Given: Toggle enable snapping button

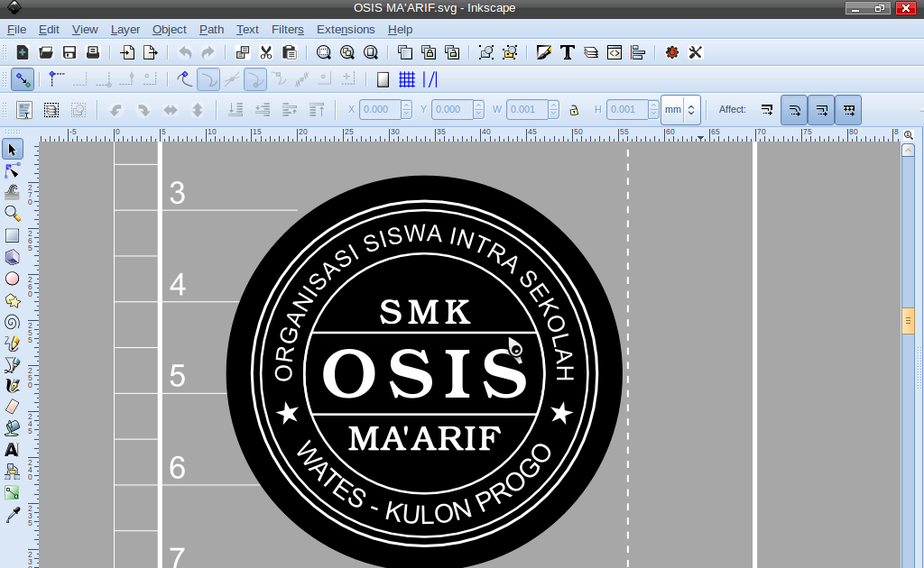Looking at the screenshot, I should pos(23,79).
